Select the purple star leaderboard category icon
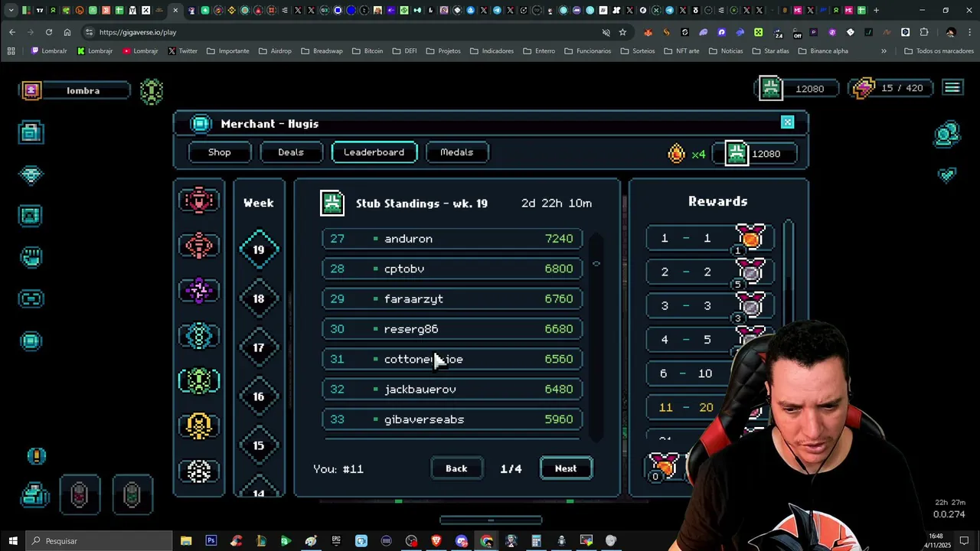This screenshot has width=980, height=551. 199,290
